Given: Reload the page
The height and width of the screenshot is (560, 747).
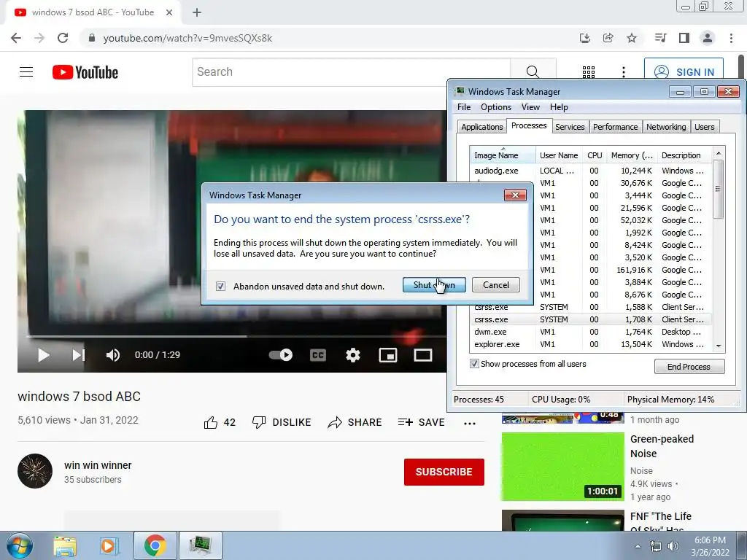Looking at the screenshot, I should point(63,38).
